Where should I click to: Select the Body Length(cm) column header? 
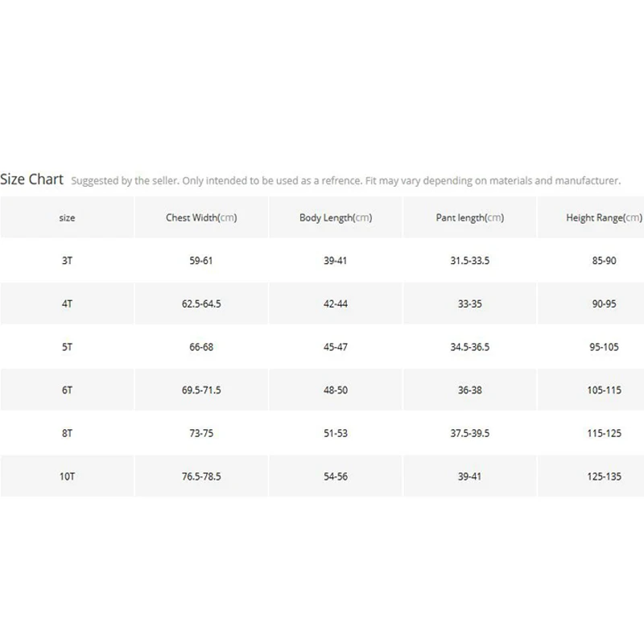[336, 217]
